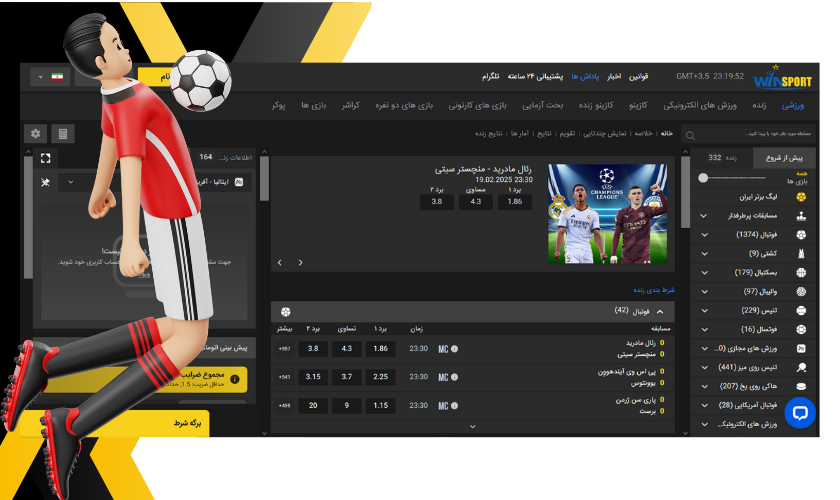Expand the tennis (229) category
Viewport: 840px width, 500px height.
pyautogui.click(x=704, y=310)
